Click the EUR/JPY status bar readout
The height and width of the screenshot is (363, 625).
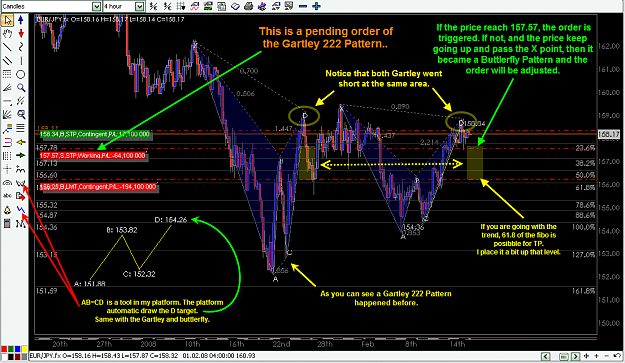[143, 355]
